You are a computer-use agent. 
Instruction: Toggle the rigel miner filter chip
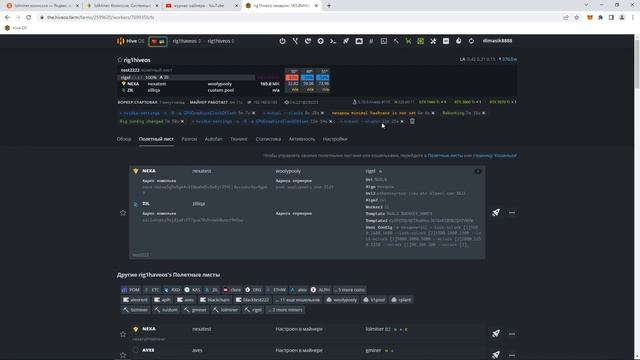[253, 310]
